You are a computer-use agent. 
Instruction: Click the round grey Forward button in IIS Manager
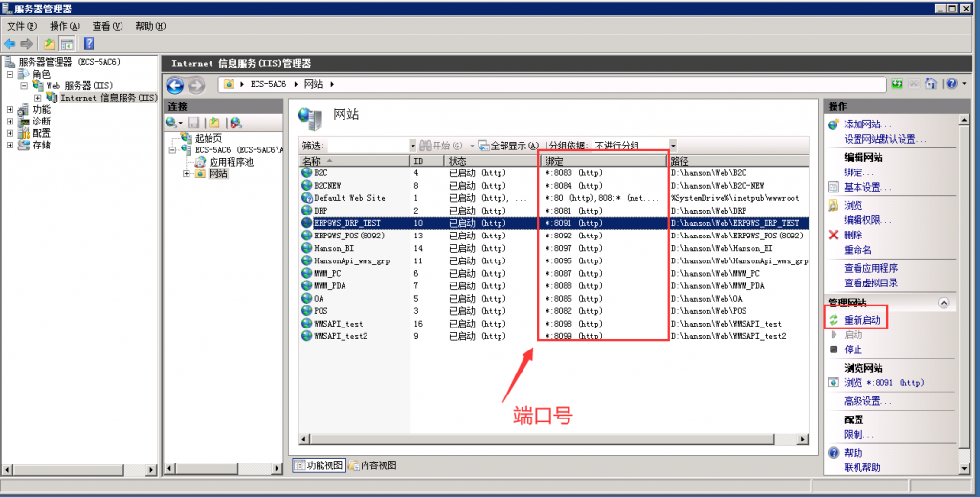[x=196, y=85]
